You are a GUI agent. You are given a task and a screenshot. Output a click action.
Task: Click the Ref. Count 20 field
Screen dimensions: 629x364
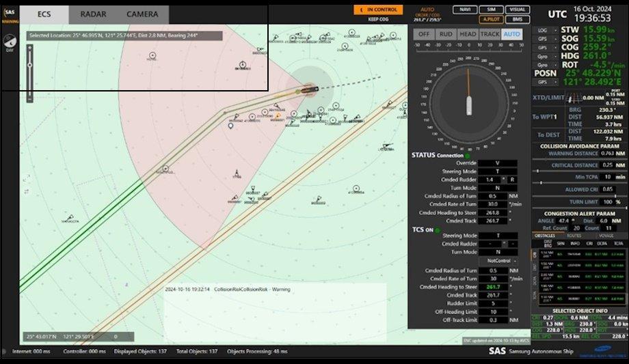pos(577,228)
